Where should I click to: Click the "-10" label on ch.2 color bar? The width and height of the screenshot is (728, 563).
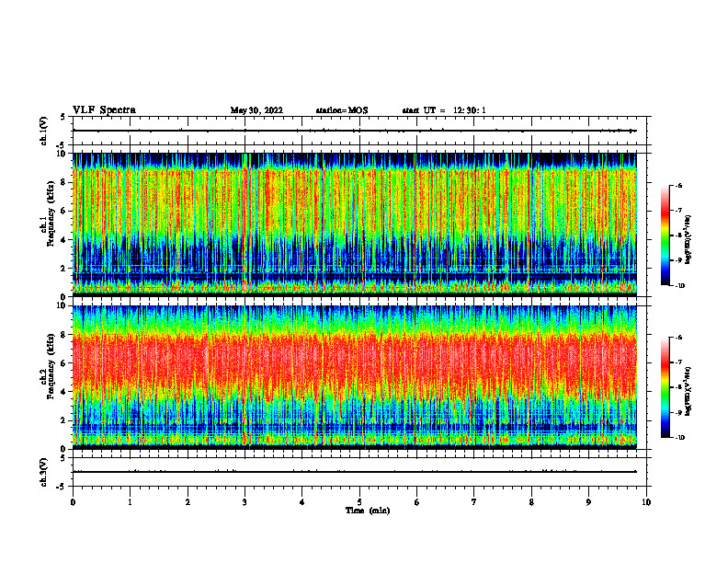click(679, 437)
